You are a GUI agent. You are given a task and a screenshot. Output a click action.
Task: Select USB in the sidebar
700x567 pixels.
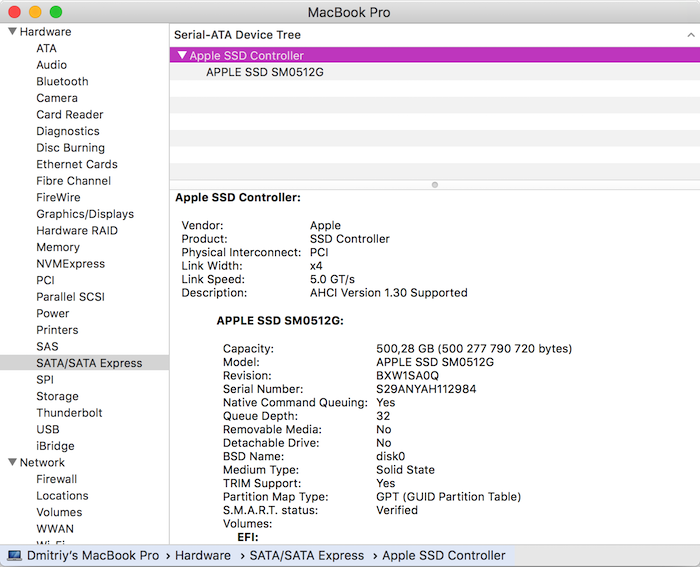[48, 429]
